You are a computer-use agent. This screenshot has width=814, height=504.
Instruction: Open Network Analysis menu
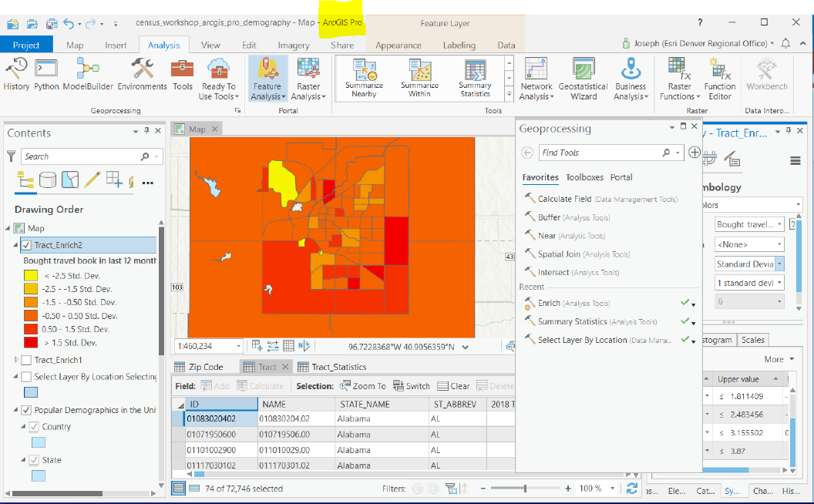tap(536, 79)
